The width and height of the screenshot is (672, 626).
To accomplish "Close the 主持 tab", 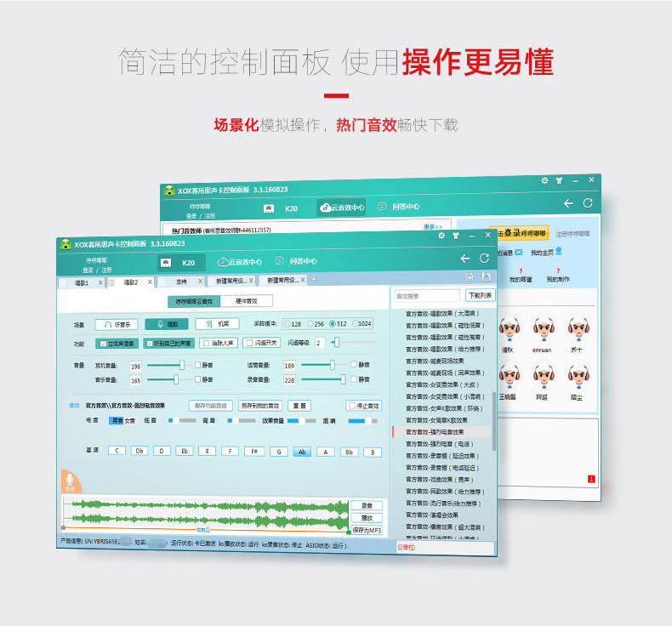I will tap(200, 281).
